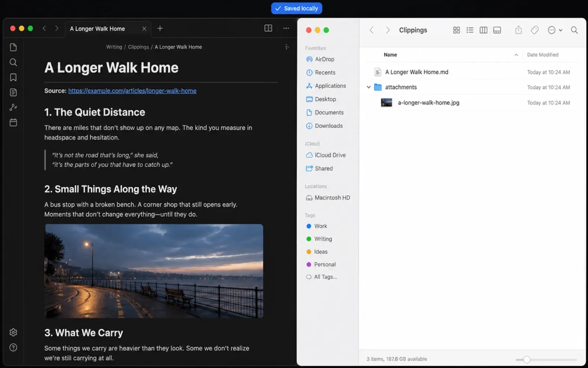The width and height of the screenshot is (588, 368).
Task: Toggle the reading layout icon in the Obsidian title bar
Action: tap(268, 28)
